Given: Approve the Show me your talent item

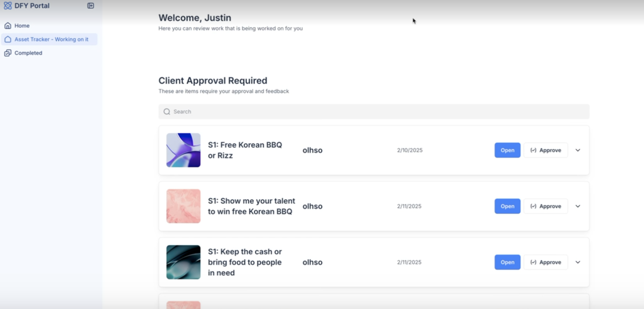Looking at the screenshot, I should point(546,206).
